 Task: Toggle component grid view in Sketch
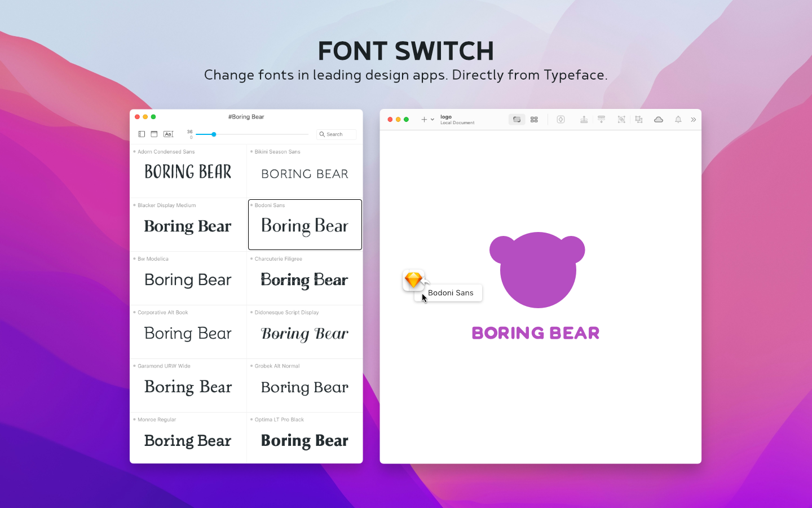coord(533,119)
